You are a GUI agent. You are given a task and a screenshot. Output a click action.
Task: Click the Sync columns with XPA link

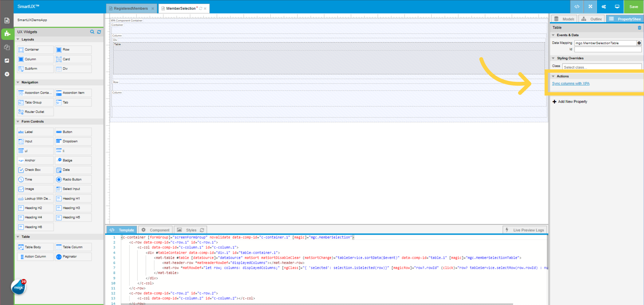[571, 83]
